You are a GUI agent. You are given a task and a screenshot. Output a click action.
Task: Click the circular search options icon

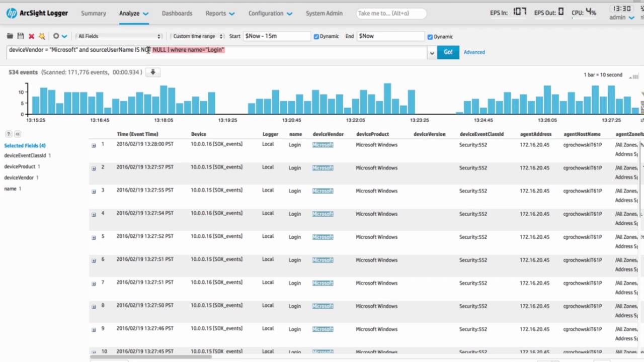click(56, 36)
